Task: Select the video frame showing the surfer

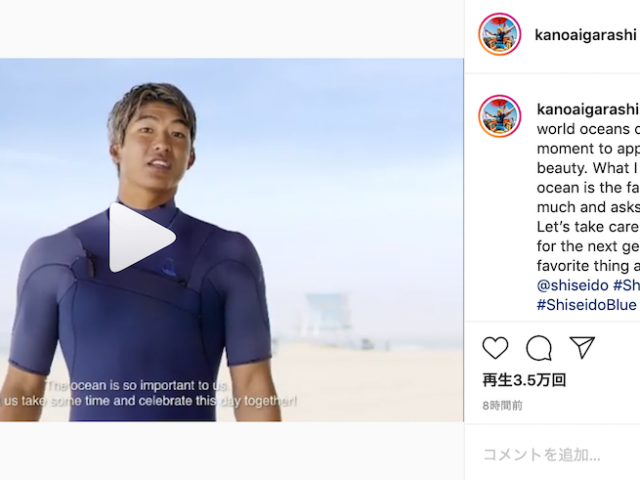Action: click(231, 240)
